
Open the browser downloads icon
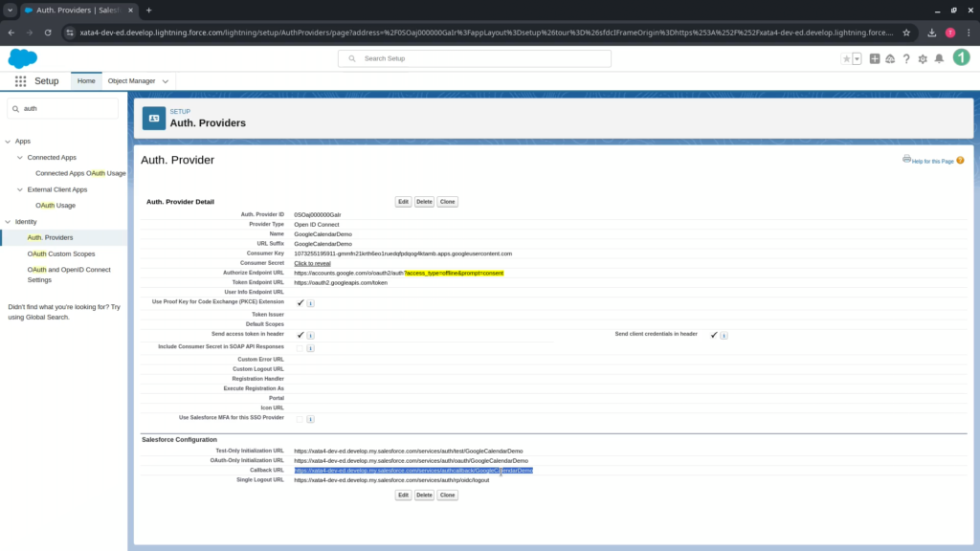coord(932,33)
